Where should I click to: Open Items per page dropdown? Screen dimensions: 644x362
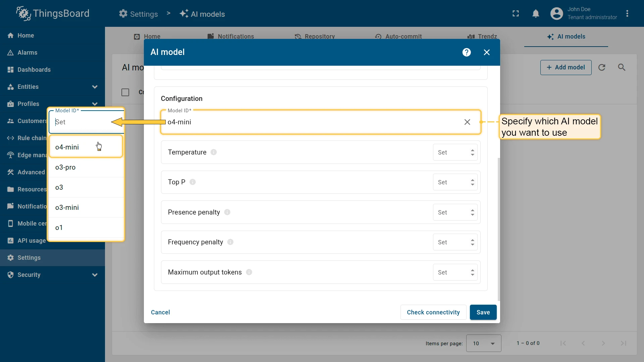tap(484, 343)
